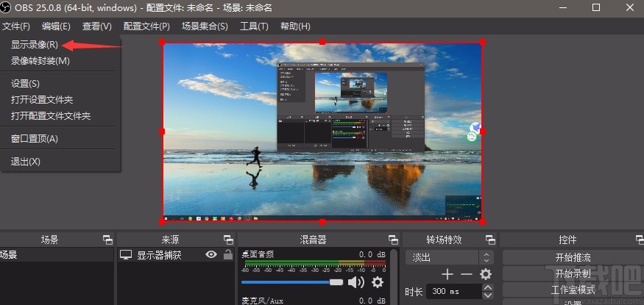Click the top-middle red resize handle in preview
The width and height of the screenshot is (644, 305).
click(x=322, y=42)
